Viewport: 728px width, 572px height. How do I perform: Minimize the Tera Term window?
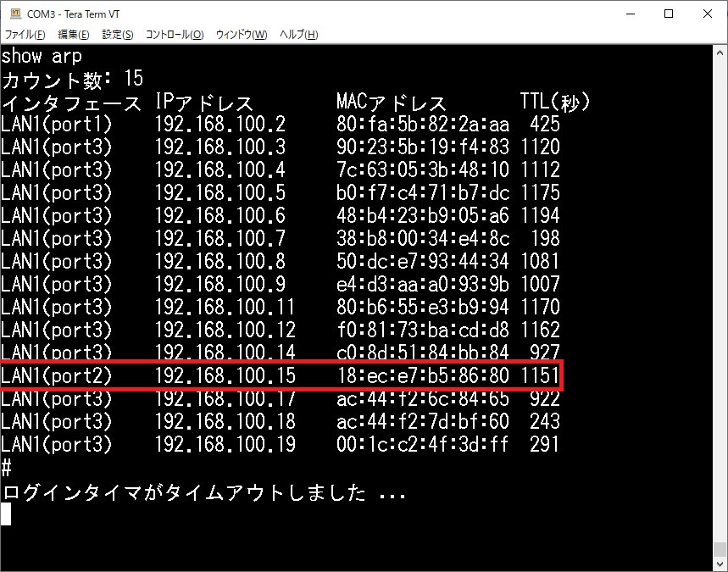tap(631, 14)
